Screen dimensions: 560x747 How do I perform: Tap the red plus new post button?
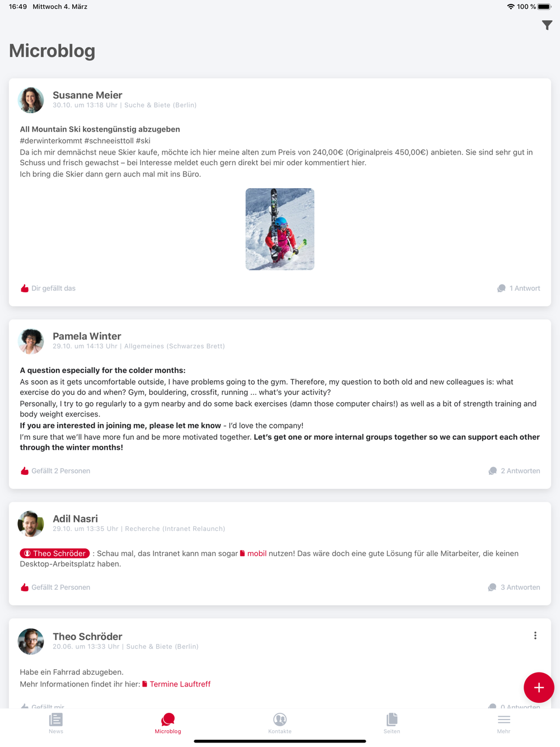coord(539,688)
